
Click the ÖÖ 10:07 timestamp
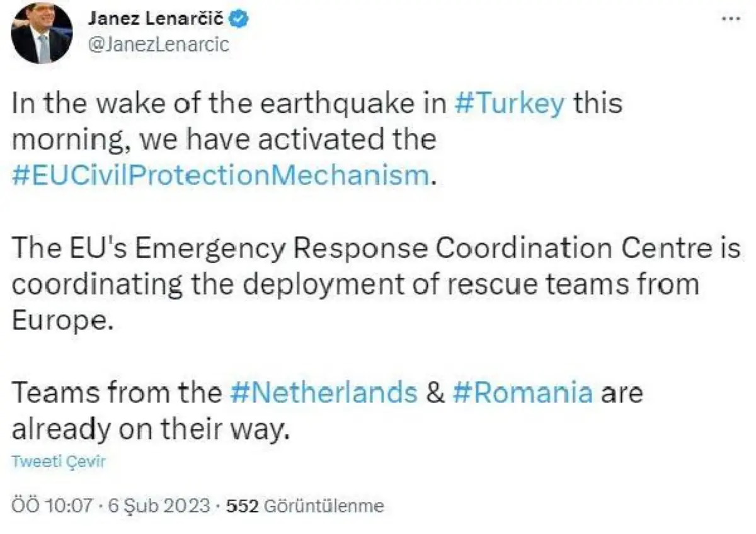pos(52,506)
